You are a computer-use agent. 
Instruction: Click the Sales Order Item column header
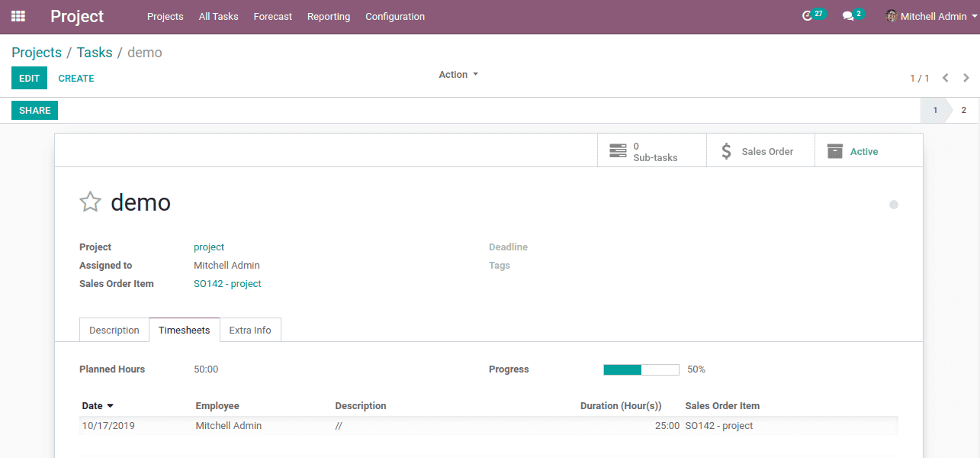coord(722,406)
